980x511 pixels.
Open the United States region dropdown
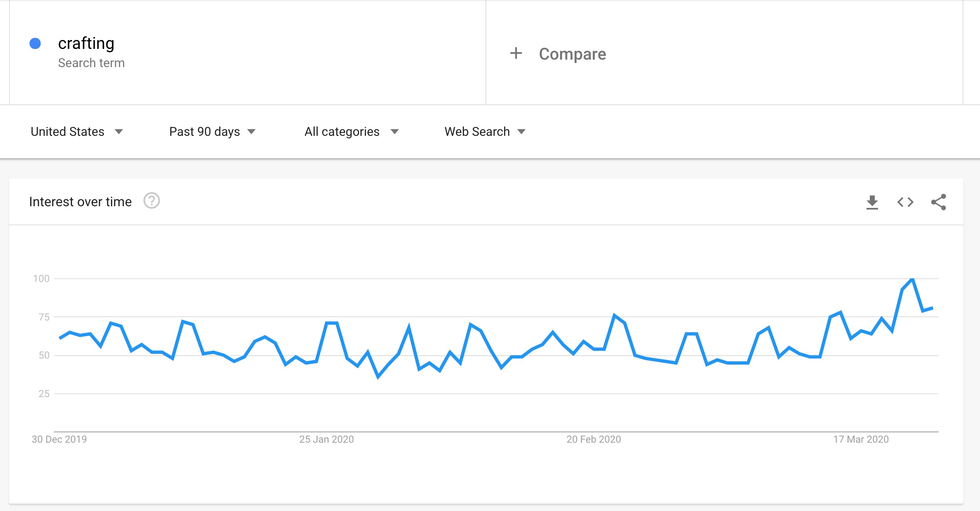[x=77, y=132]
